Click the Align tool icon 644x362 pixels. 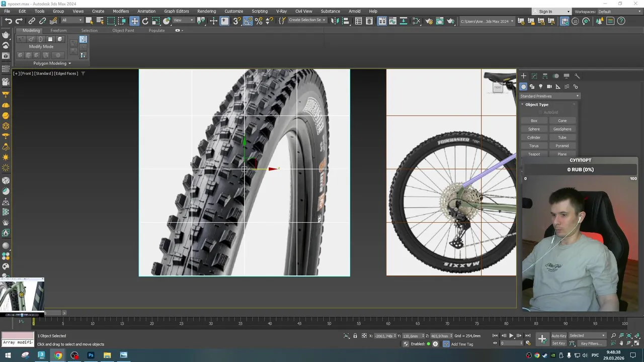coord(346,21)
